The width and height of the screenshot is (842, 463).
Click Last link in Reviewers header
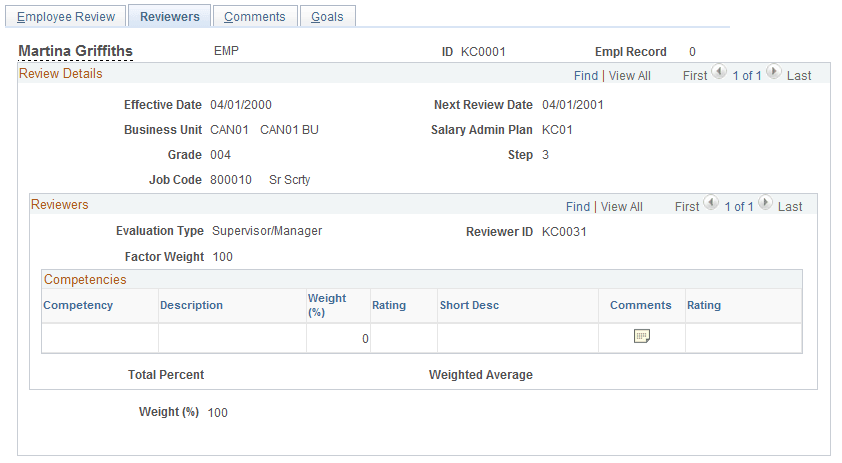(x=790, y=207)
